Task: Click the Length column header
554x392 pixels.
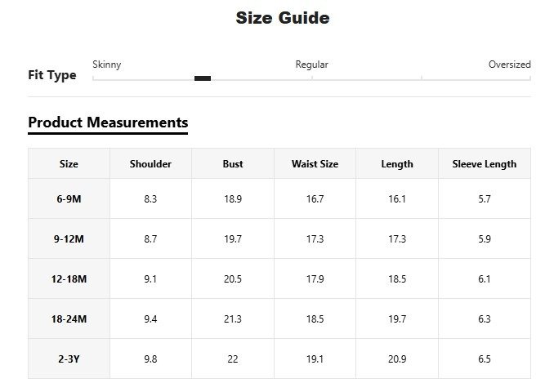Action: pos(397,164)
